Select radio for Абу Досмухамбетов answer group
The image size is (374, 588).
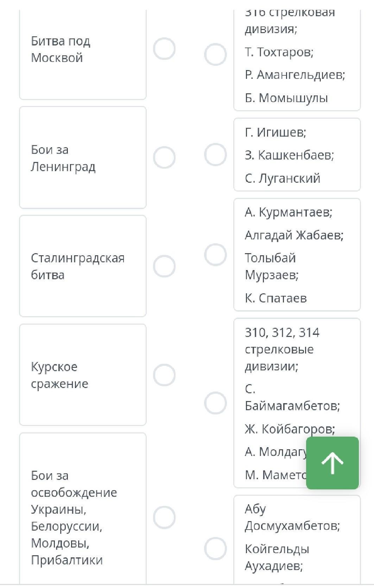(x=215, y=549)
